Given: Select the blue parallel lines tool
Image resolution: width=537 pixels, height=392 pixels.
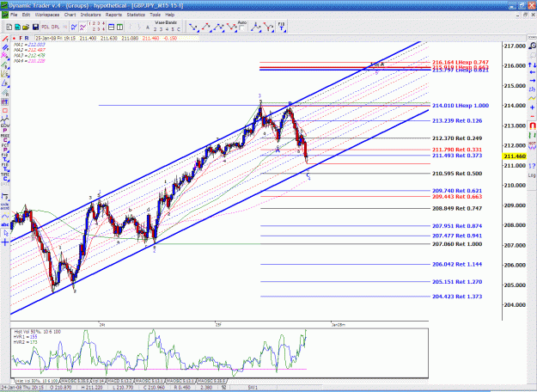Looking at the screenshot, I should click(x=5, y=47).
